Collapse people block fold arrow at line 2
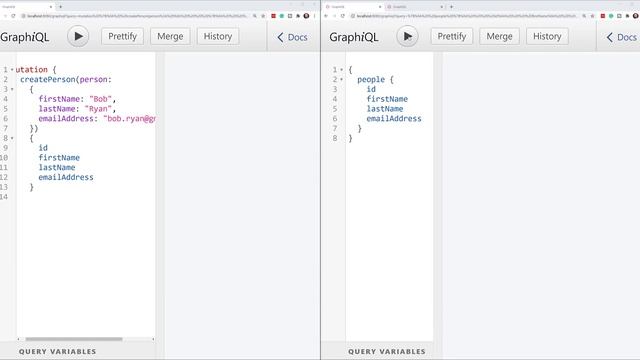The width and height of the screenshot is (640, 360). [x=341, y=80]
